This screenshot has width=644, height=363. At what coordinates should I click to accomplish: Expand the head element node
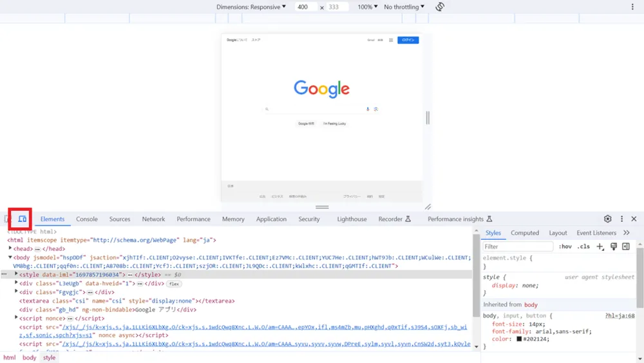coord(10,248)
